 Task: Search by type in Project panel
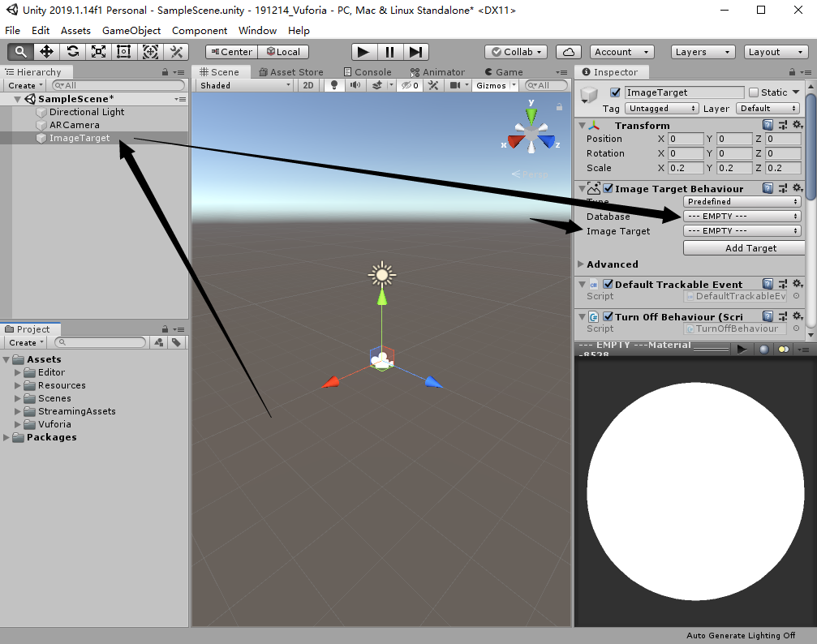pos(158,342)
